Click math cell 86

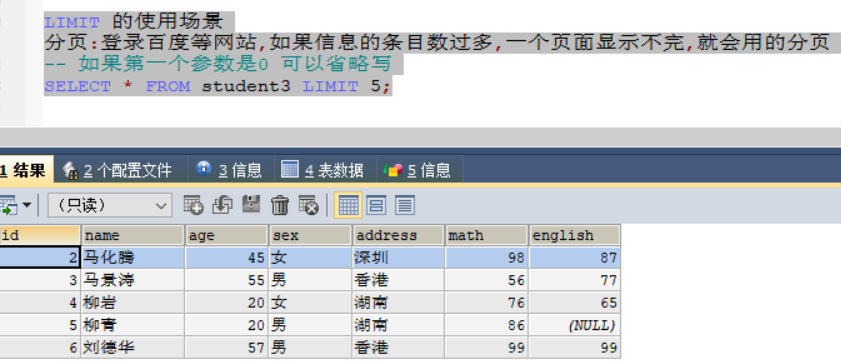coord(486,326)
